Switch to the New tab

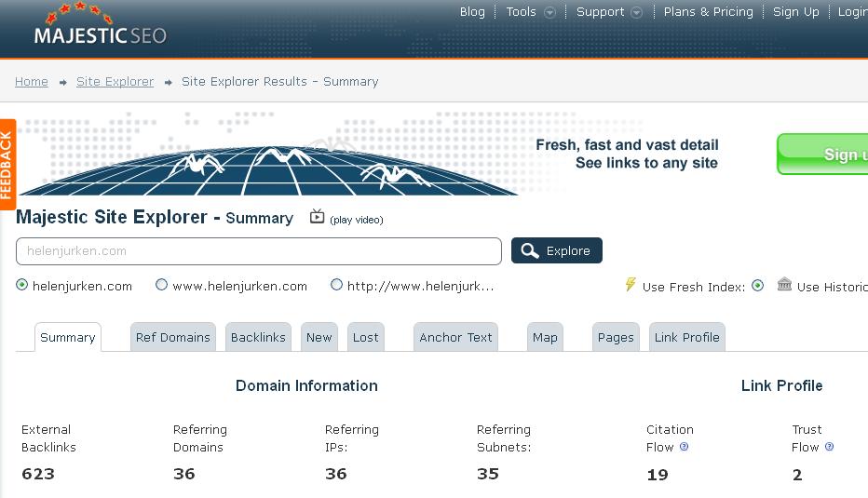coord(319,337)
